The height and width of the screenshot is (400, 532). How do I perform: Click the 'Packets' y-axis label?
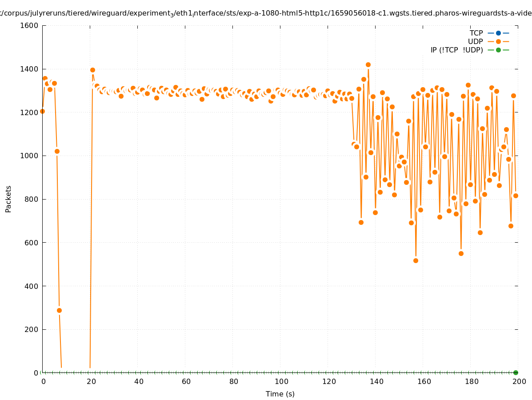coord(8,199)
